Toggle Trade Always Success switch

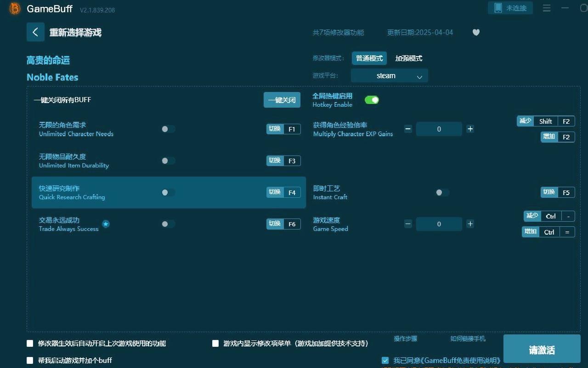[168, 224]
